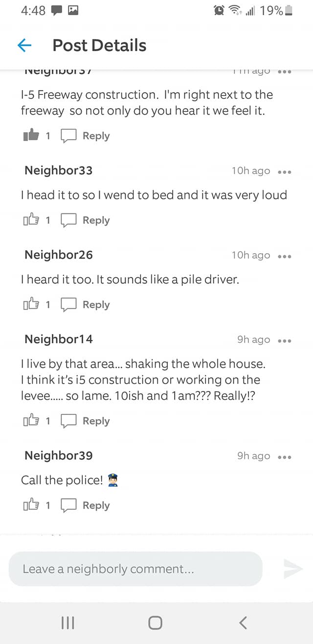The height and width of the screenshot is (644, 313).
Task: Open more options for Neighbor14's comment
Action: 284,340
